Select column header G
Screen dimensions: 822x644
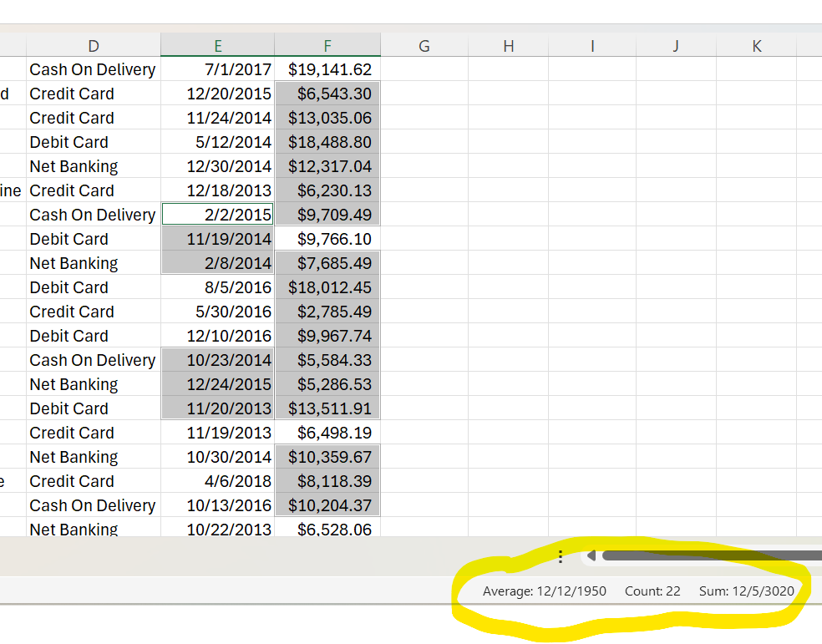(424, 46)
